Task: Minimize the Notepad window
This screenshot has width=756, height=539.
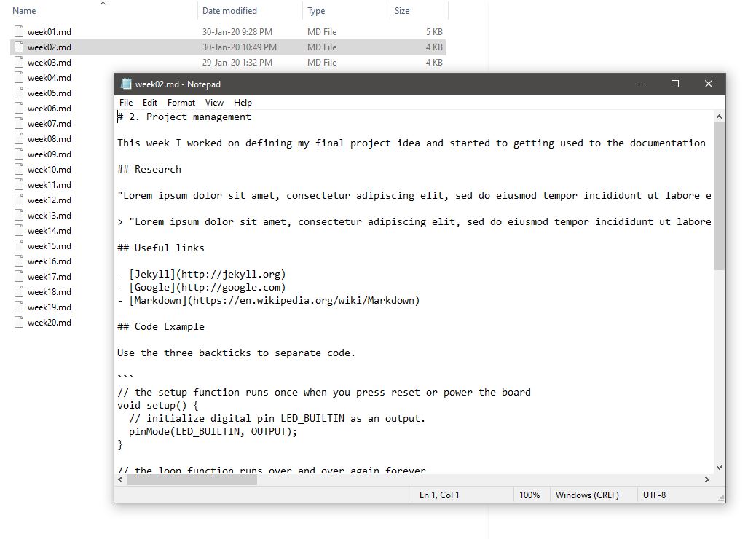Action: click(x=642, y=84)
